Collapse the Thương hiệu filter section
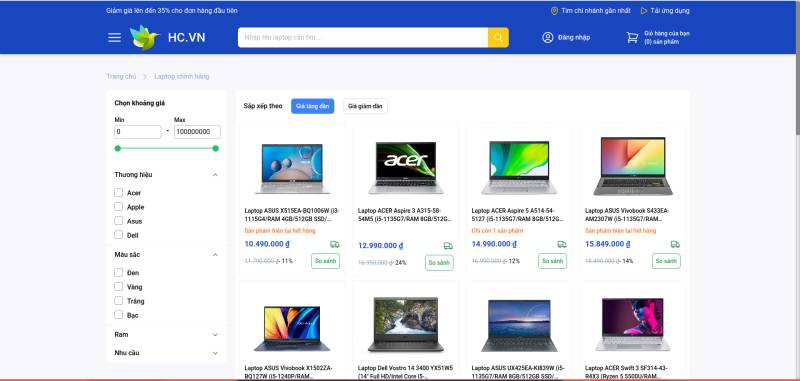The width and height of the screenshot is (800, 381). pyautogui.click(x=215, y=175)
